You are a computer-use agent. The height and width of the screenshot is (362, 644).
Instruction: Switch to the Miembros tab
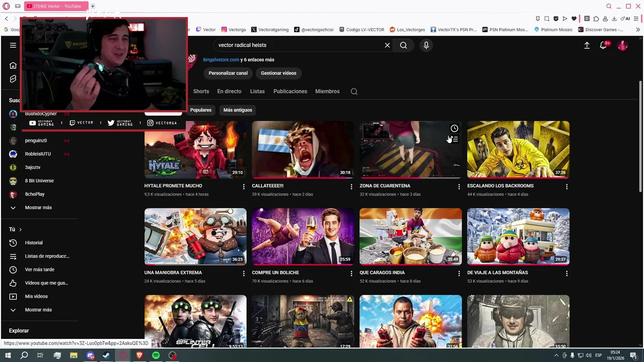[x=327, y=92]
